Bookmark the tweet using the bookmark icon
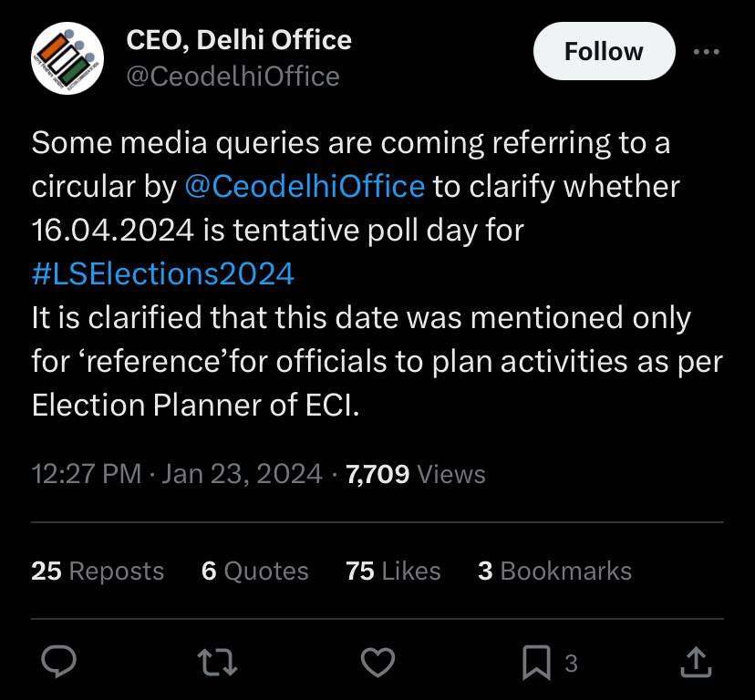The image size is (755, 700). point(536,663)
